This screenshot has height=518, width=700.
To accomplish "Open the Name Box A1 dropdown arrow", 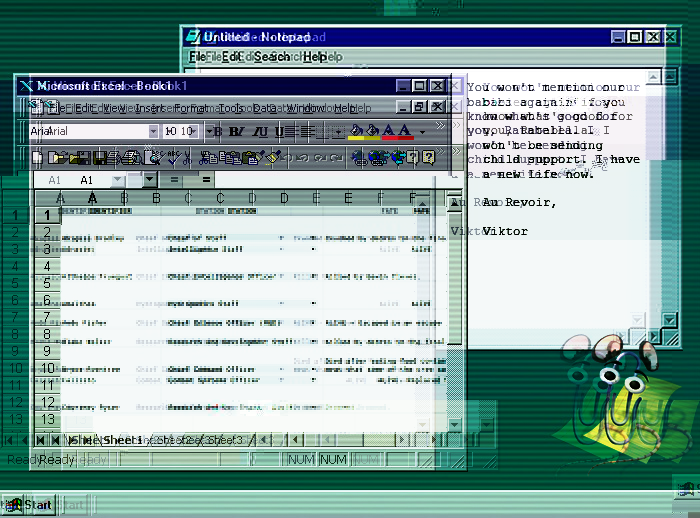I will (150, 180).
